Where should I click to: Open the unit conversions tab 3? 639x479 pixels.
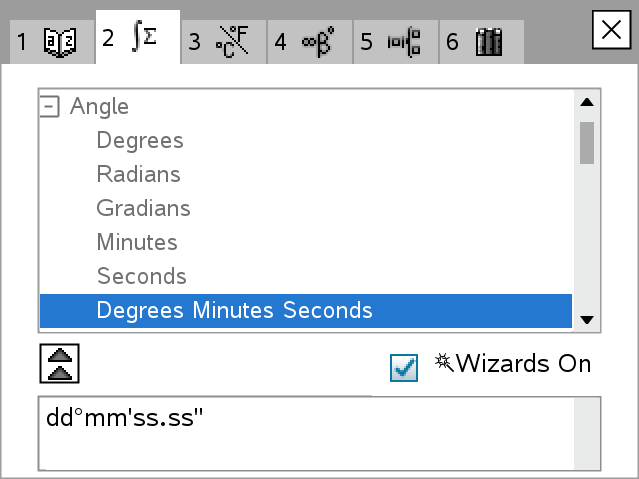pos(222,41)
